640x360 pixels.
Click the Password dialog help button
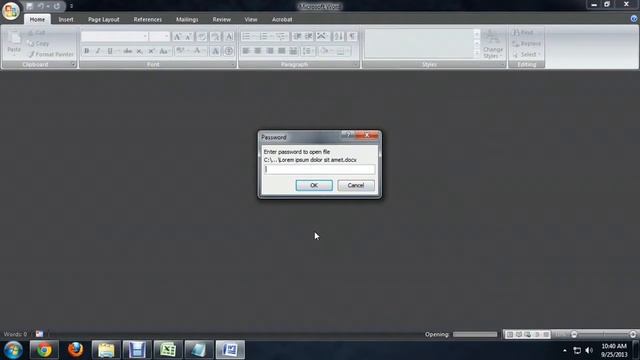point(347,135)
